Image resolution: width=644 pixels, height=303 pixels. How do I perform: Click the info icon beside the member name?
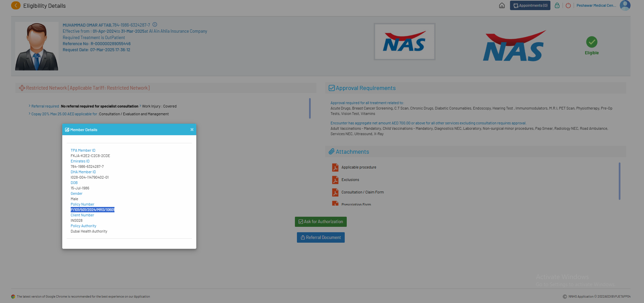pos(155,25)
